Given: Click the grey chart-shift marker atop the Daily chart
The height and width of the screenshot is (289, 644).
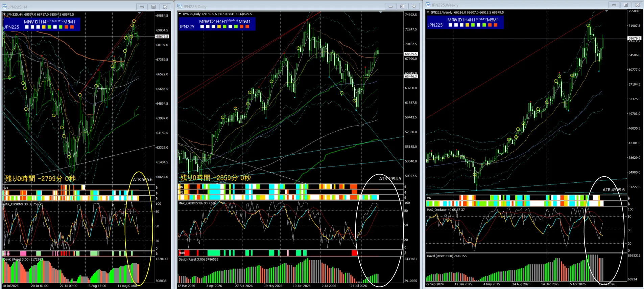Looking at the screenshot, I should [381, 12].
